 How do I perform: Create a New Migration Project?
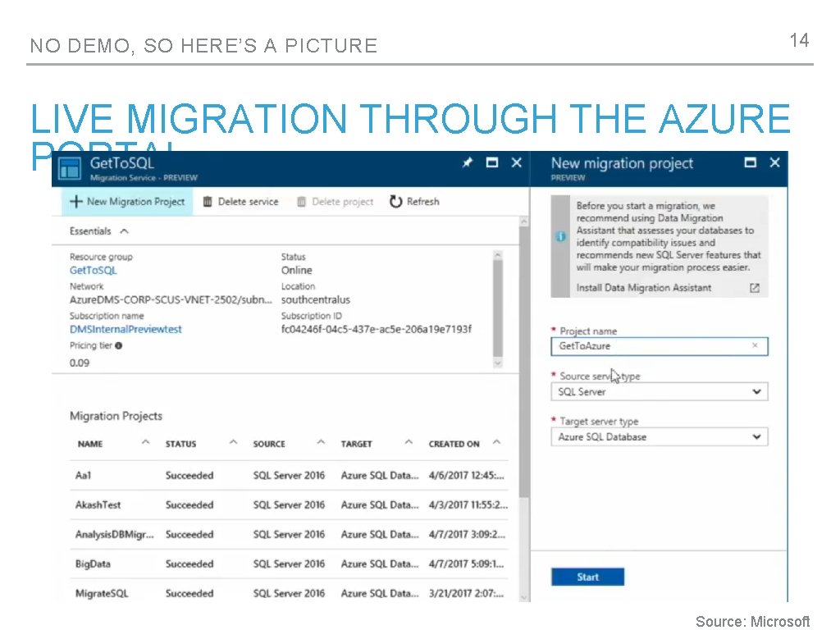[x=127, y=201]
